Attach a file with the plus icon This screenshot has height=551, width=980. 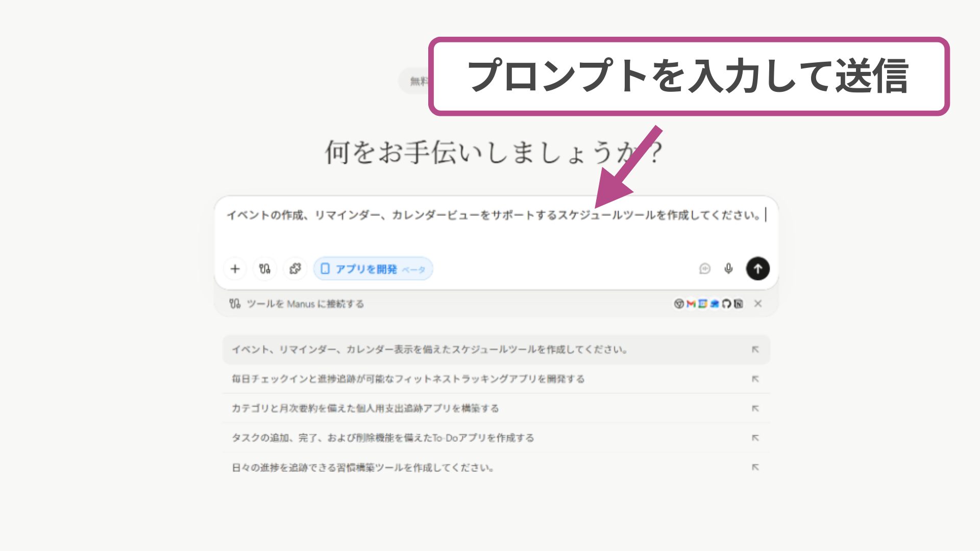coord(235,268)
